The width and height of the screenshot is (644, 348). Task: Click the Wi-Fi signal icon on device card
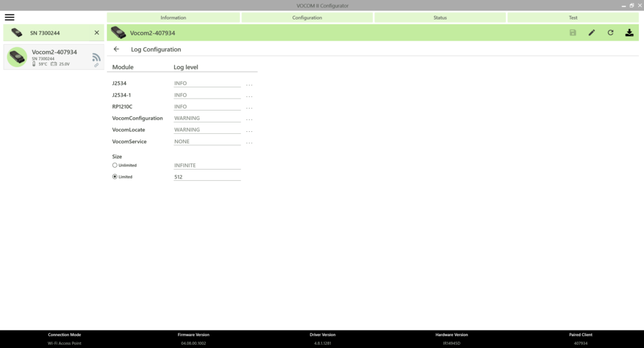[96, 57]
